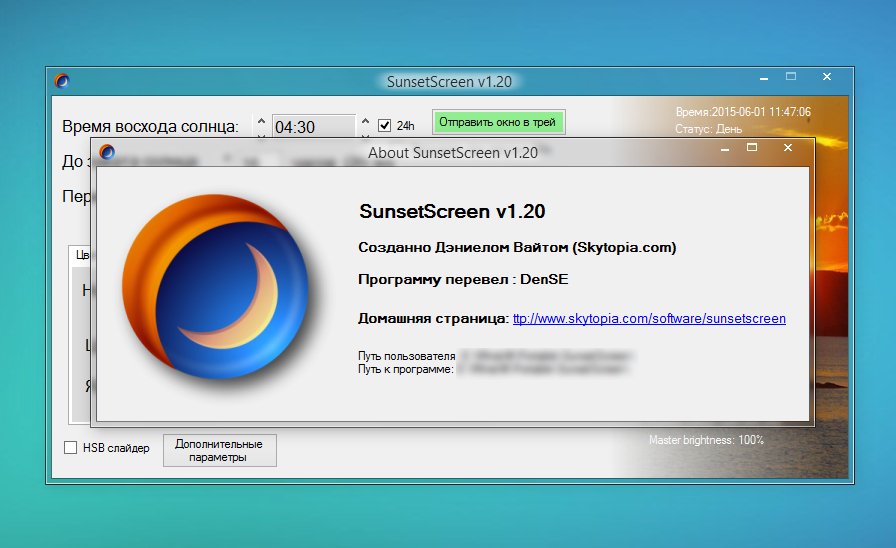Toggle the 24h checkbox
The height and width of the screenshot is (548, 896).
[385, 125]
